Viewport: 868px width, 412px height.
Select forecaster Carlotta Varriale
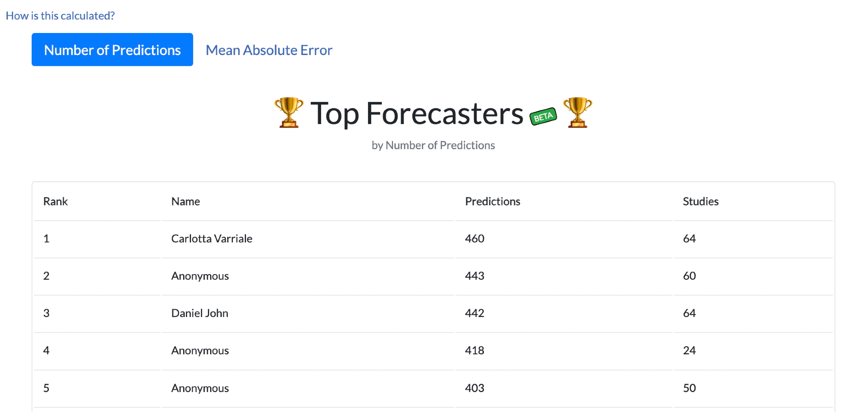point(212,239)
